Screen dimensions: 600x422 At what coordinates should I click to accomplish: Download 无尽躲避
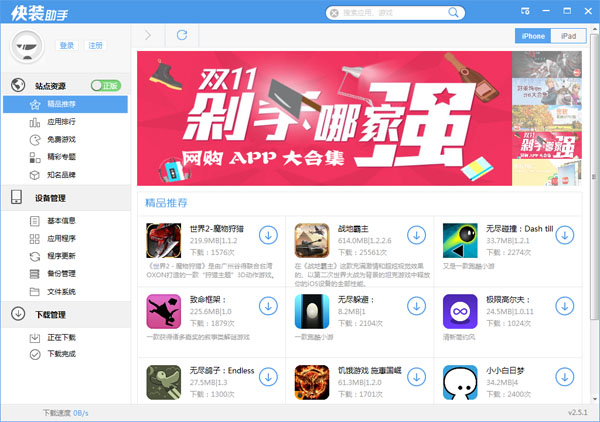[x=416, y=306]
